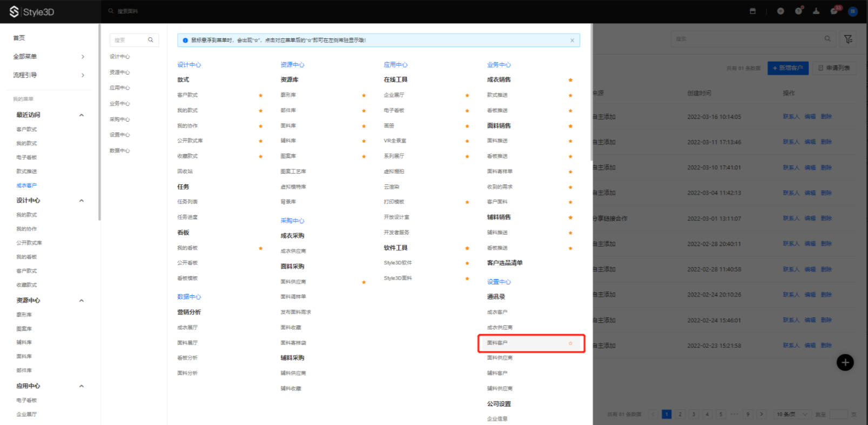Expand the 流程引导 menu

pos(83,75)
